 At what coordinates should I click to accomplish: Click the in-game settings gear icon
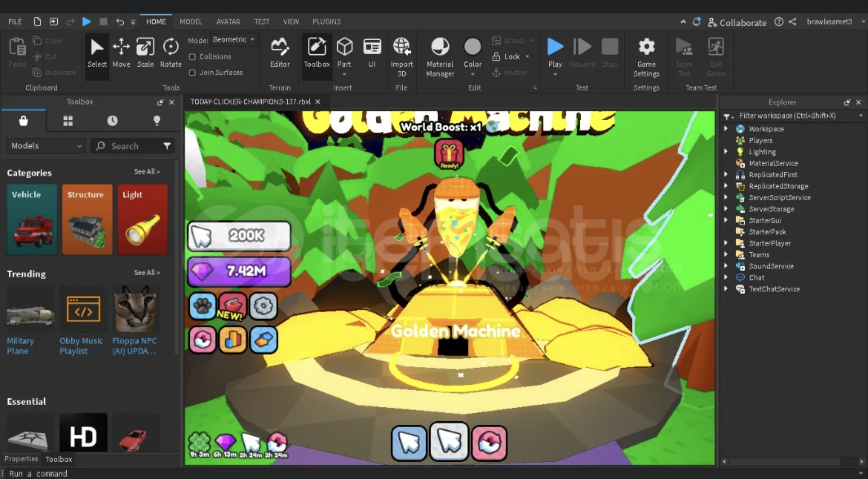pyautogui.click(x=263, y=306)
